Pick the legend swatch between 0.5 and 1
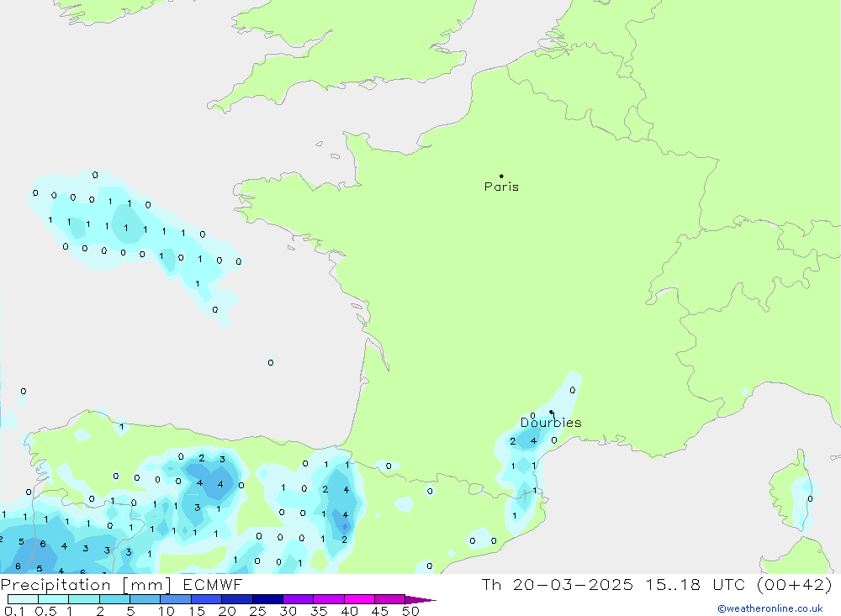The image size is (841, 616). pyautogui.click(x=54, y=599)
